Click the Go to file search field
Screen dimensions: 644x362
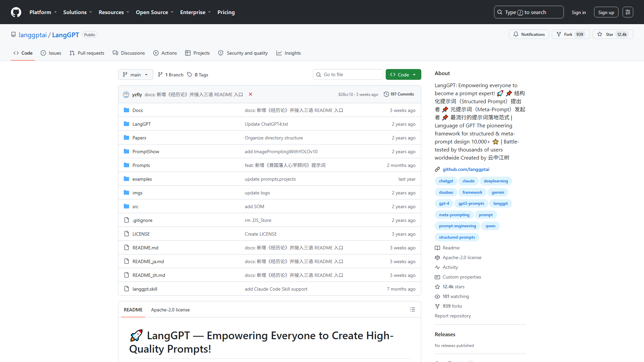pos(348,74)
